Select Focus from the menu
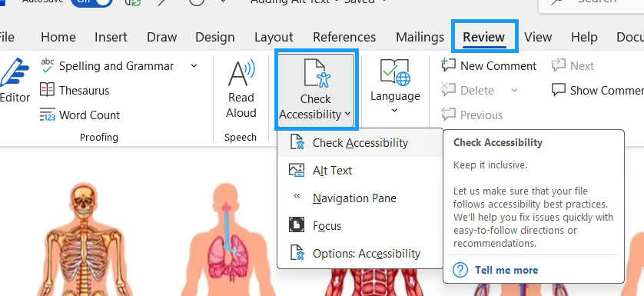Viewport: 644px width, 296px height. tap(360, 226)
